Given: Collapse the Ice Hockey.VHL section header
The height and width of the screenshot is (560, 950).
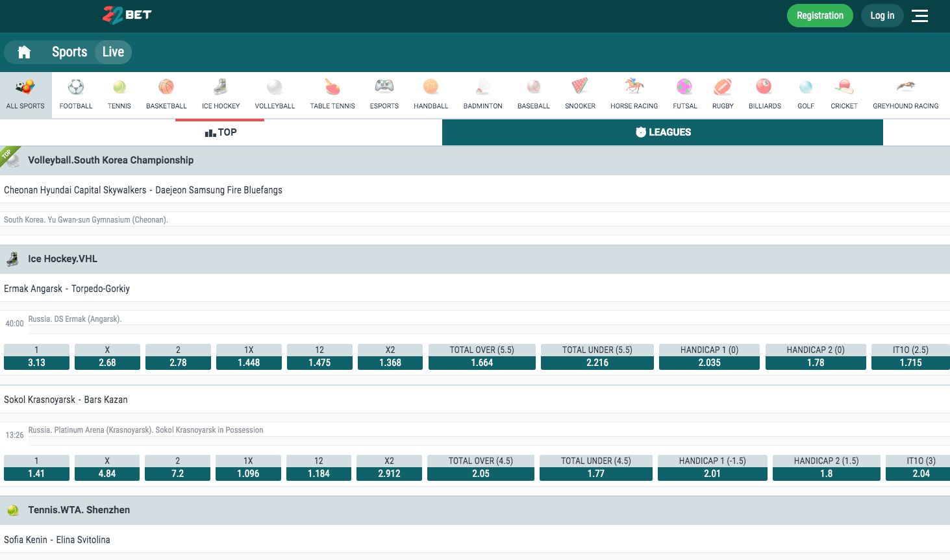Looking at the screenshot, I should [62, 259].
